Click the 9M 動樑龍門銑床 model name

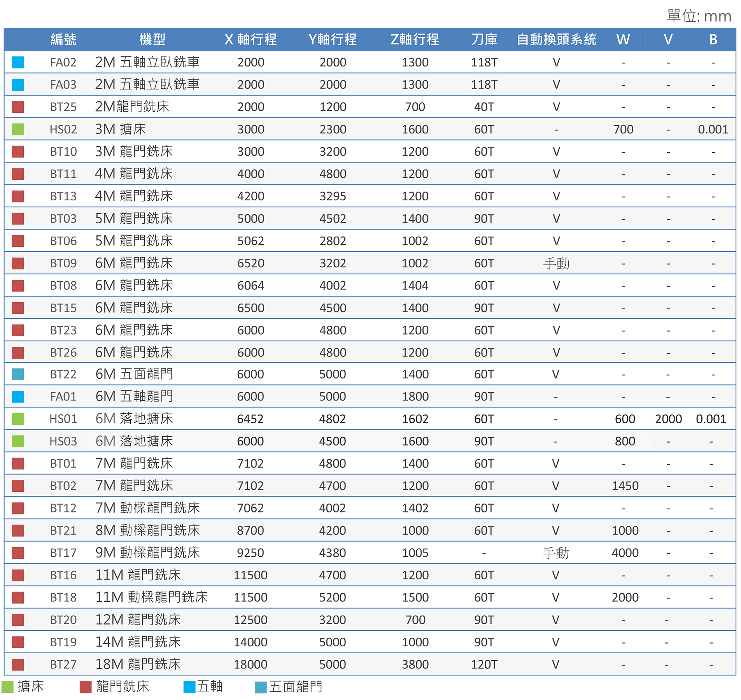148,553
